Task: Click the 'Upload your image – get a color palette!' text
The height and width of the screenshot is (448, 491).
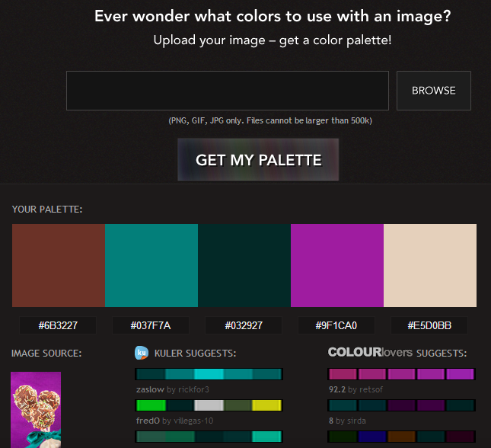Action: pyautogui.click(x=273, y=40)
